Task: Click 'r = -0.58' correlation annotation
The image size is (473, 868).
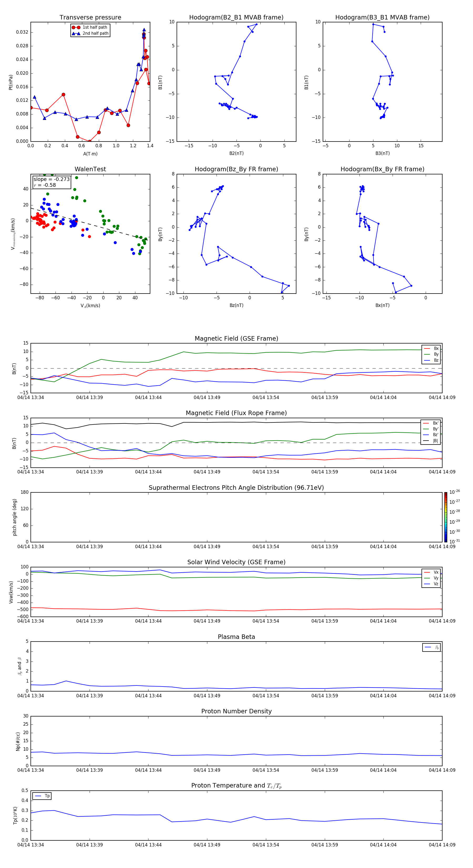Action: point(45,185)
